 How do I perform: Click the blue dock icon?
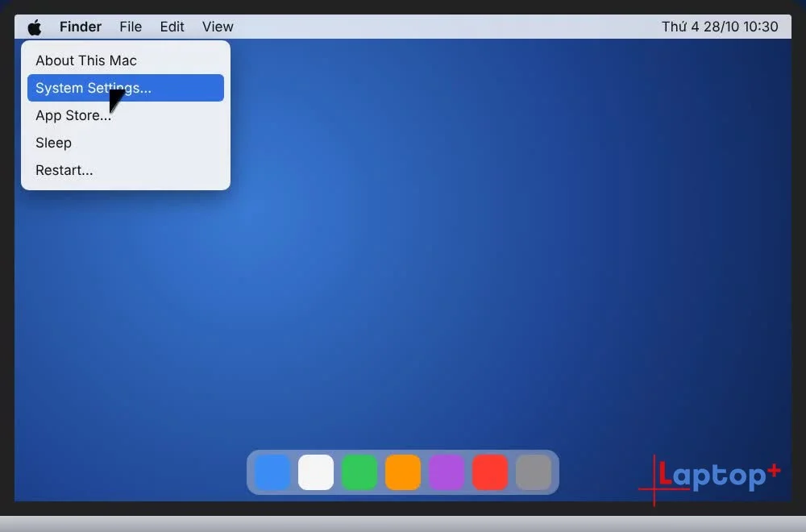click(272, 472)
